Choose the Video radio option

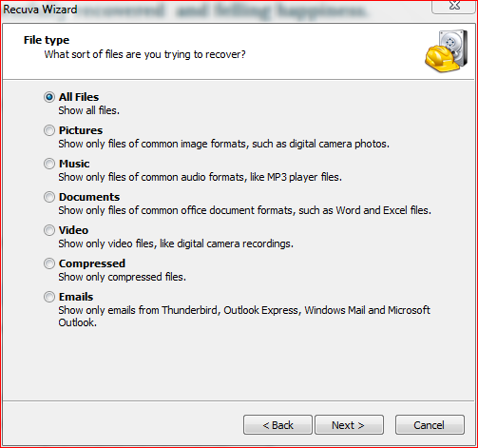tap(49, 230)
